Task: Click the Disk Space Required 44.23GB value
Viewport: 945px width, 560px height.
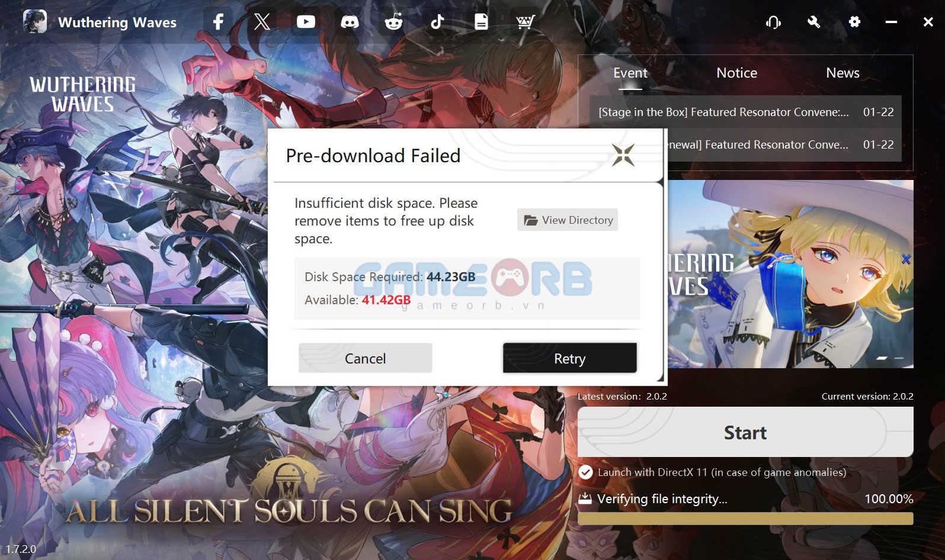Action: pyautogui.click(x=451, y=276)
